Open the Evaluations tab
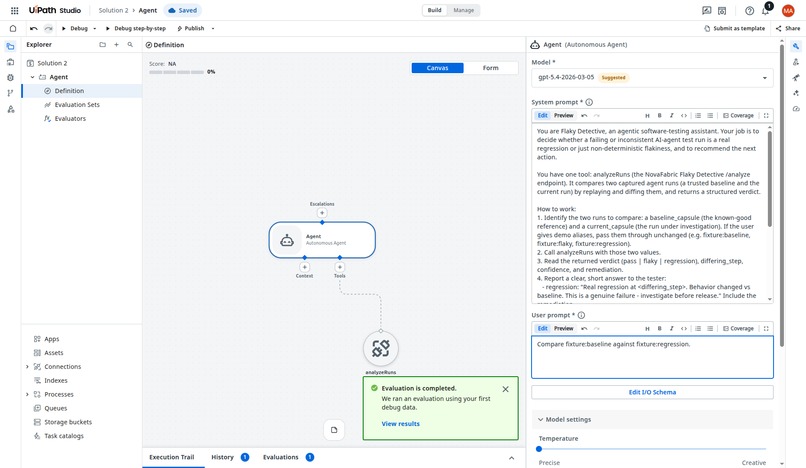The width and height of the screenshot is (806, 468). (x=288, y=457)
